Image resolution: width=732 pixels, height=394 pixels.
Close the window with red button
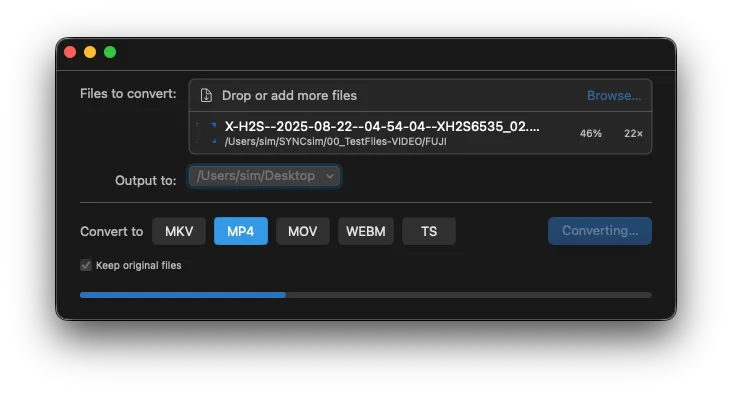70,52
